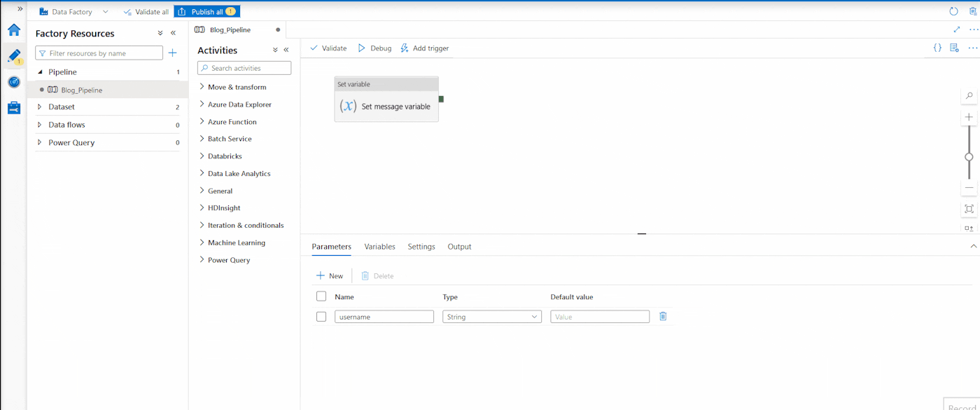Collapse the bottom properties pane chevron
The width and height of the screenshot is (980, 410).
click(x=973, y=246)
